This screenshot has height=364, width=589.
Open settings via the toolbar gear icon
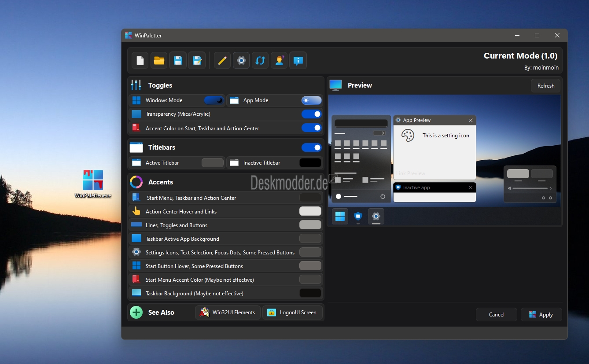coord(241,60)
